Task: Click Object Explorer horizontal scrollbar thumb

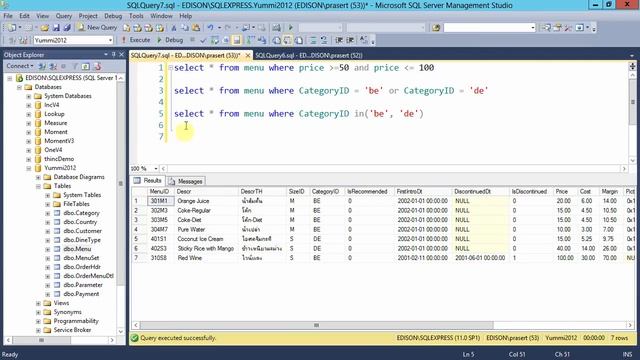Action: pos(41,340)
